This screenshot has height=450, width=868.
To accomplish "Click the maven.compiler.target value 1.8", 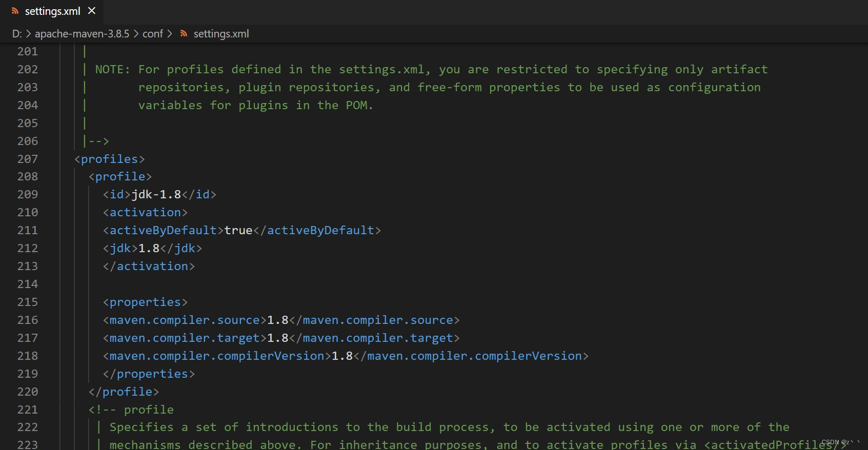I will coord(278,338).
